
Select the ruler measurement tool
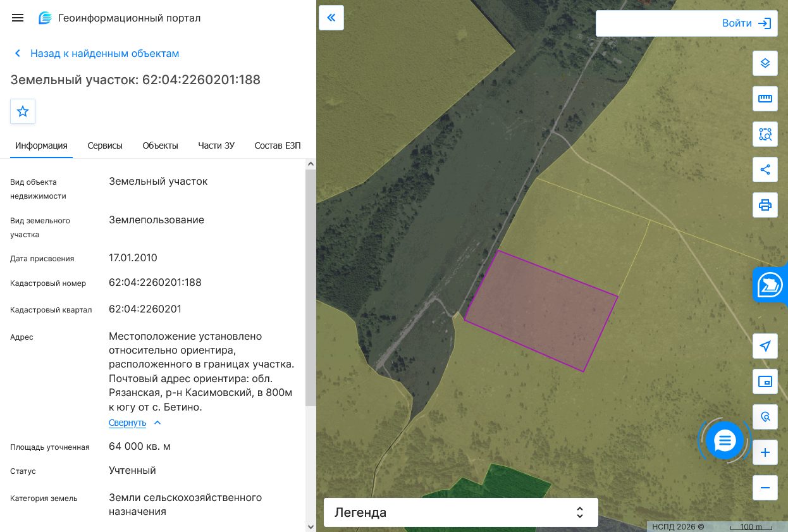765,99
